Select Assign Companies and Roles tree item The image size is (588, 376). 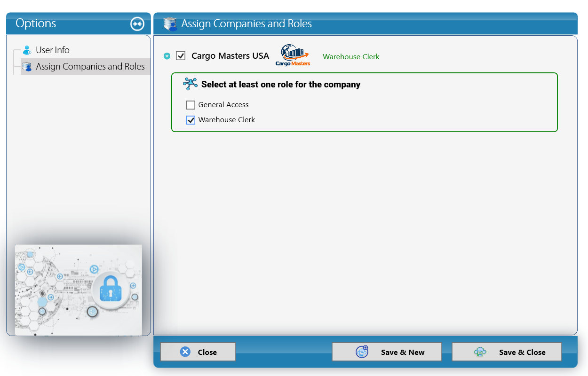[85, 67]
